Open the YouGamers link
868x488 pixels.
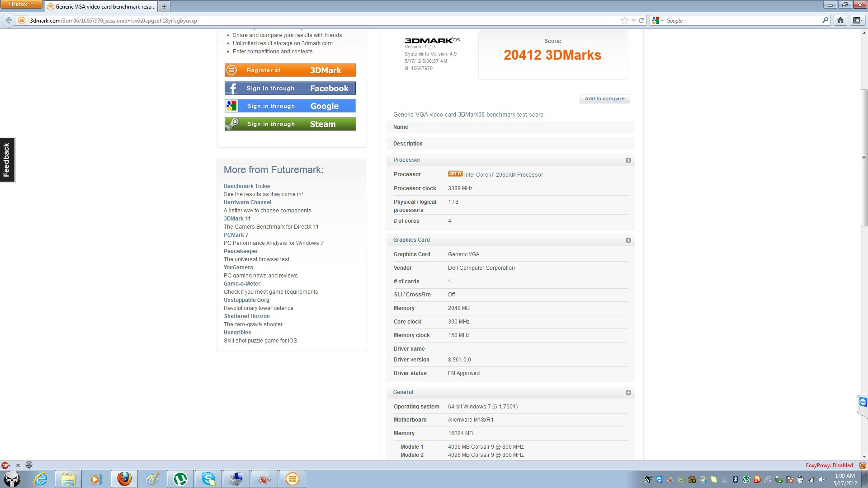pyautogui.click(x=238, y=267)
